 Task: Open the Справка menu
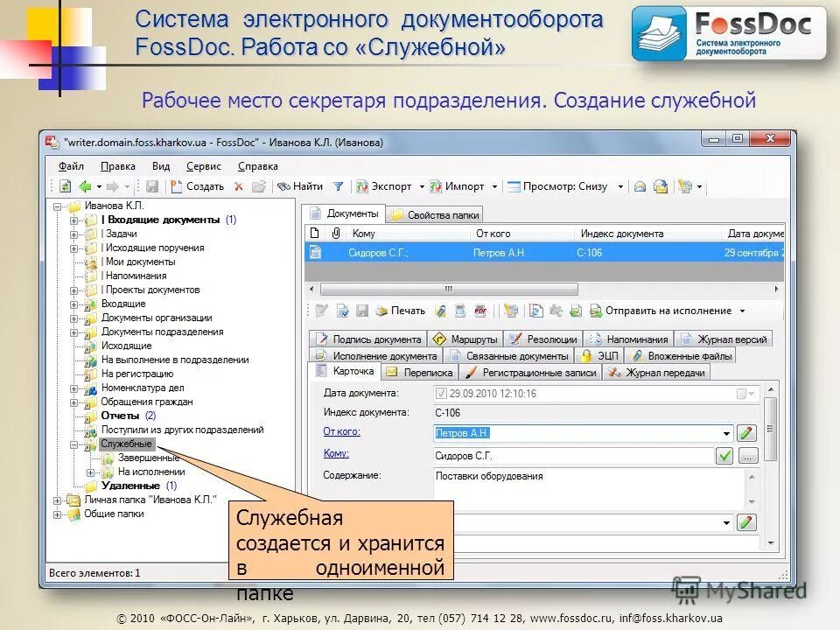(257, 166)
